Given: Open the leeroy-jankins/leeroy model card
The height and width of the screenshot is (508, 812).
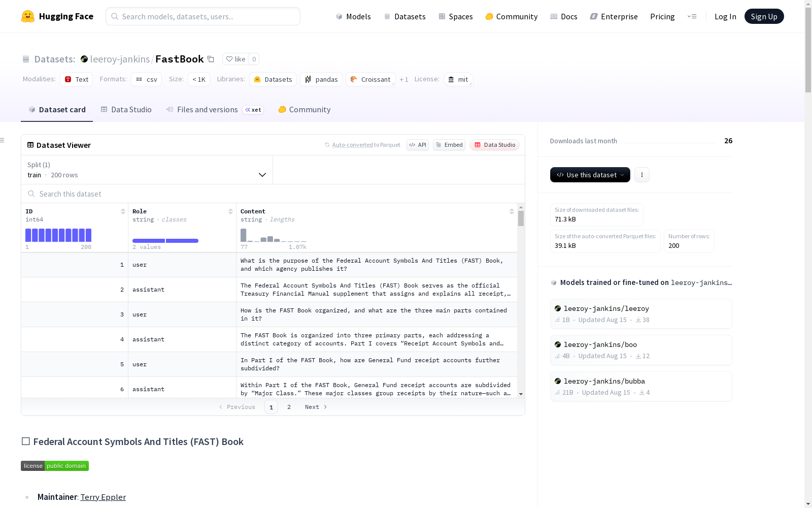Looking at the screenshot, I should (x=641, y=314).
